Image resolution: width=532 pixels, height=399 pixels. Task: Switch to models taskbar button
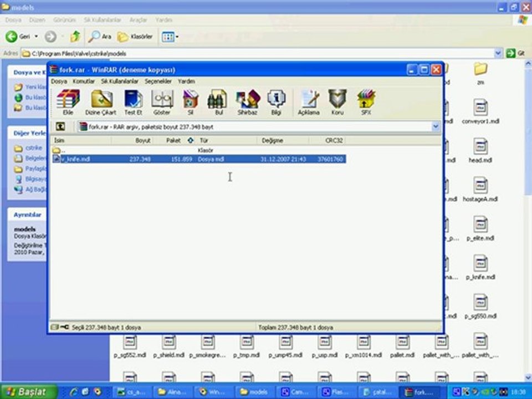pos(253,392)
